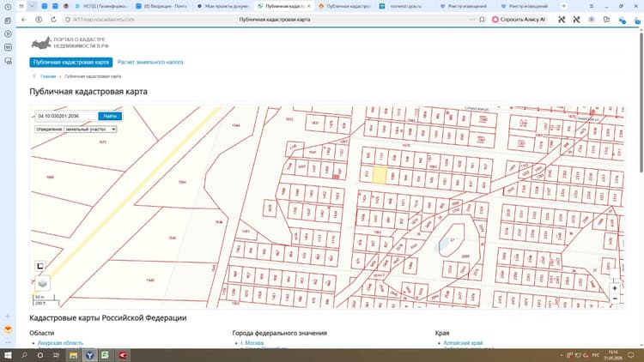Open the downloads icon in browser toolbar
Viewport: 644px width, 362px height.
point(637,20)
